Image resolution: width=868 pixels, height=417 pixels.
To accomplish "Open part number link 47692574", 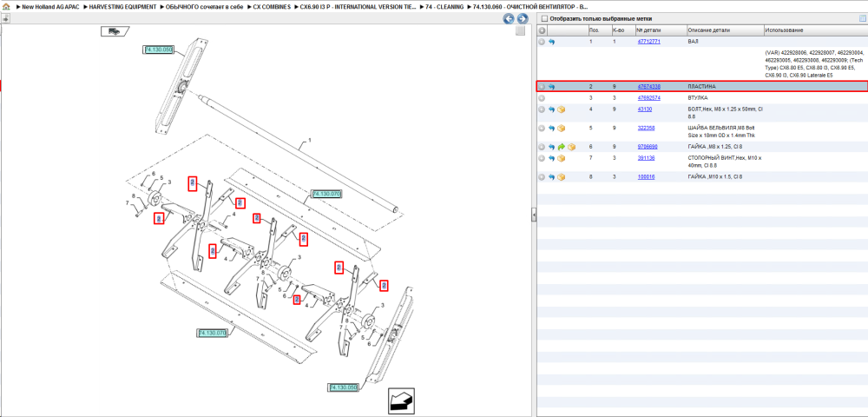I will coord(648,98).
